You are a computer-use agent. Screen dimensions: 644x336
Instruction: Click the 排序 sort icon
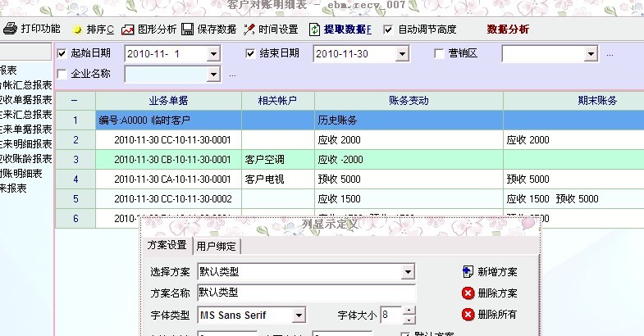tap(77, 30)
